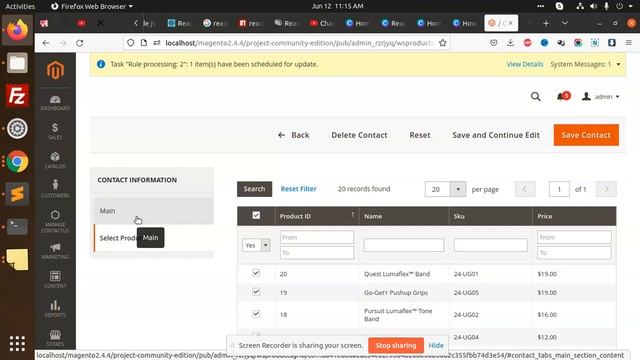Click the Product ID From filter field
640x360 pixels.
click(x=317, y=237)
